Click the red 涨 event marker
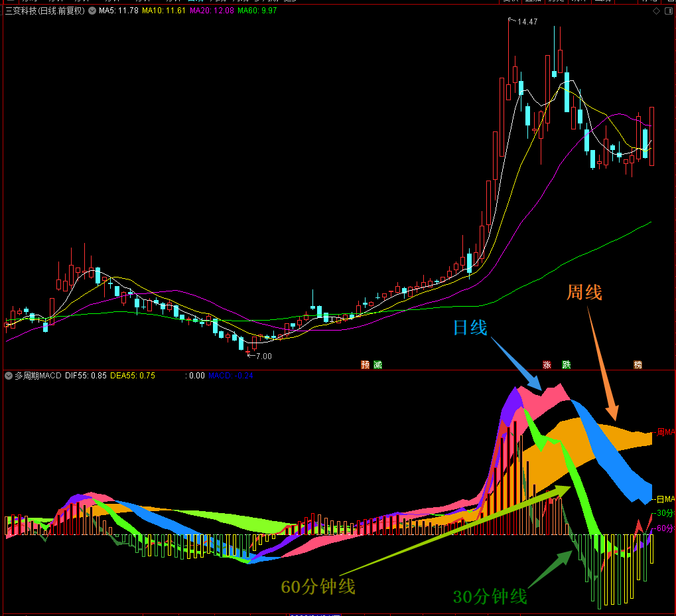This screenshot has height=616, width=676. [547, 365]
